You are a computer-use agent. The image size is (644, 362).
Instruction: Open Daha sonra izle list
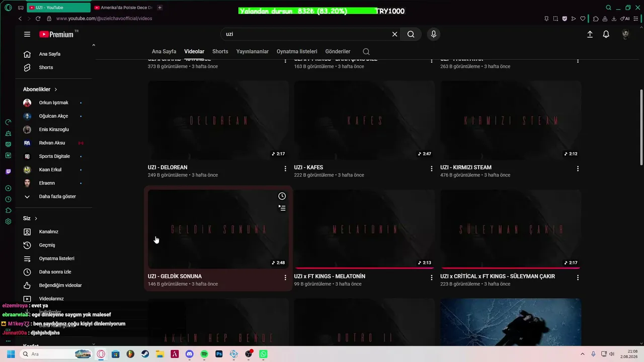(54, 272)
